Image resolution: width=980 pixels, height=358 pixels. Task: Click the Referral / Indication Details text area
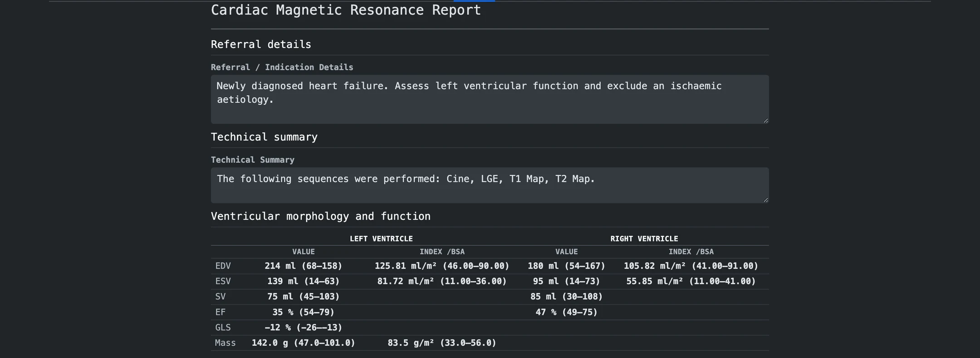point(490,99)
